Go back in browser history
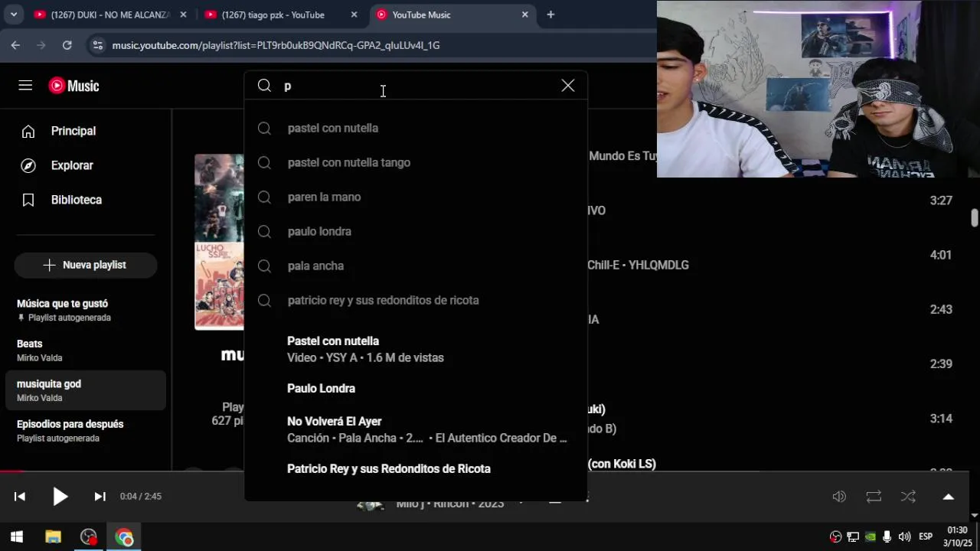The height and width of the screenshot is (551, 980). click(x=15, y=45)
